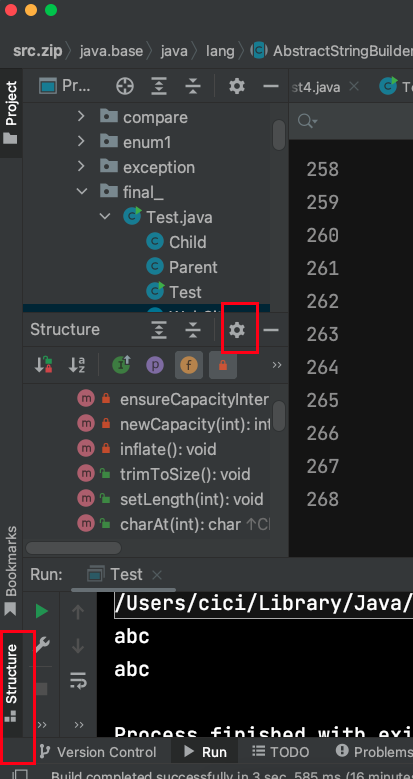Viewport: 413px width, 779px height.
Task: Open Structure panel gear settings
Action: pos(237,330)
